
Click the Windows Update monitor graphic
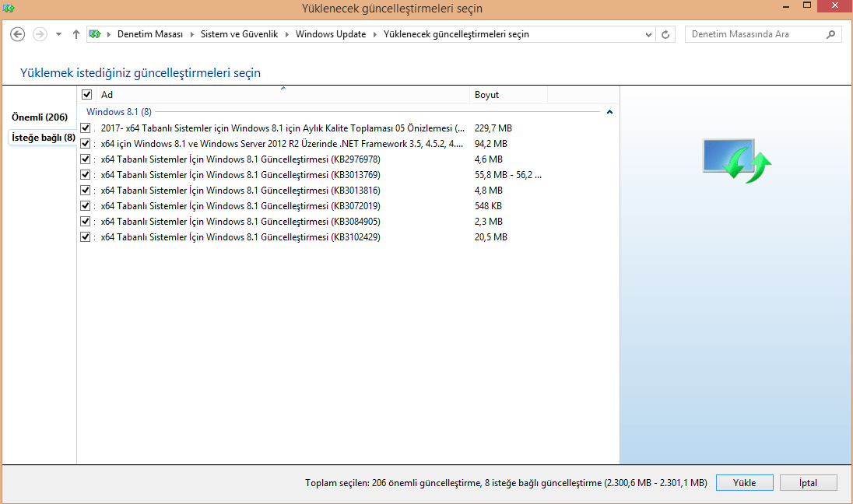click(737, 160)
